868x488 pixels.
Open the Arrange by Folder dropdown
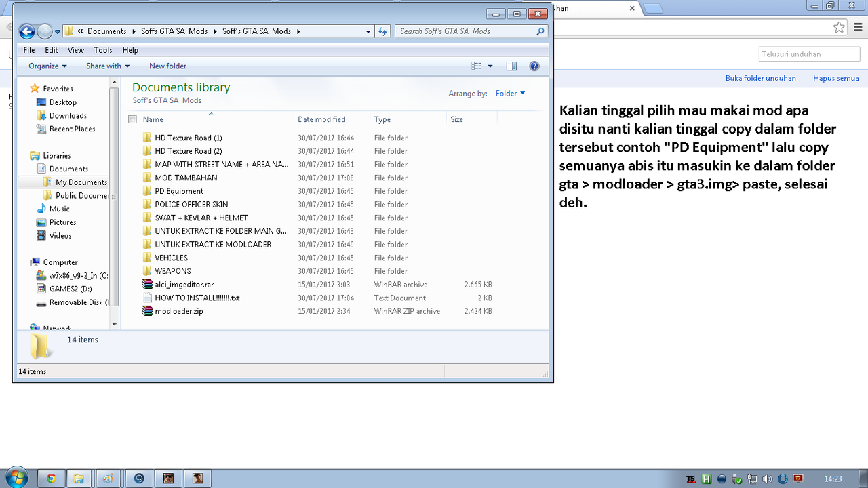pyautogui.click(x=510, y=94)
